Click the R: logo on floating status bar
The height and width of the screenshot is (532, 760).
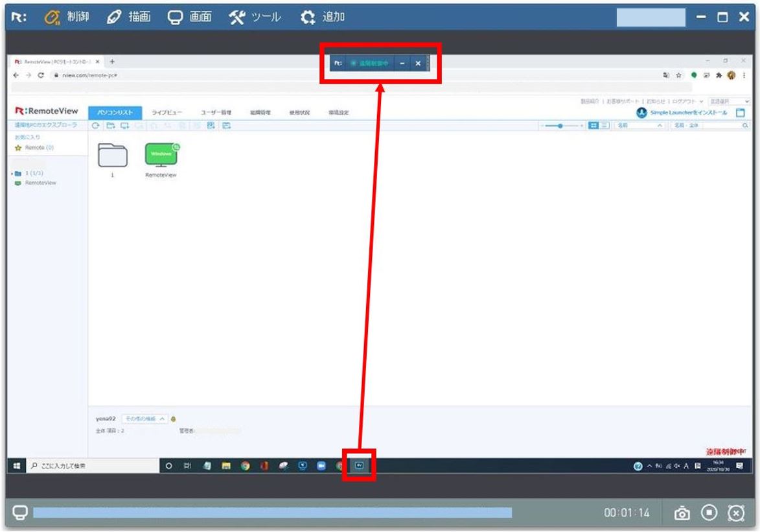tap(338, 64)
